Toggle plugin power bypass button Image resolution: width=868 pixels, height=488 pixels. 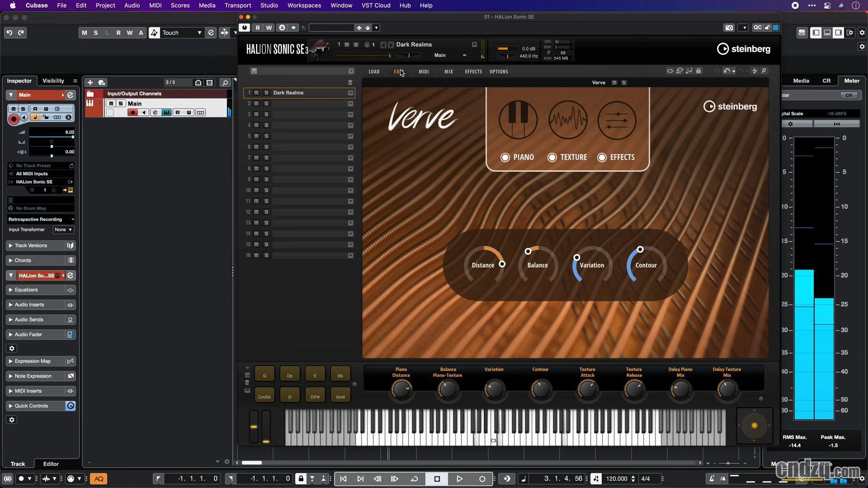coord(244,28)
